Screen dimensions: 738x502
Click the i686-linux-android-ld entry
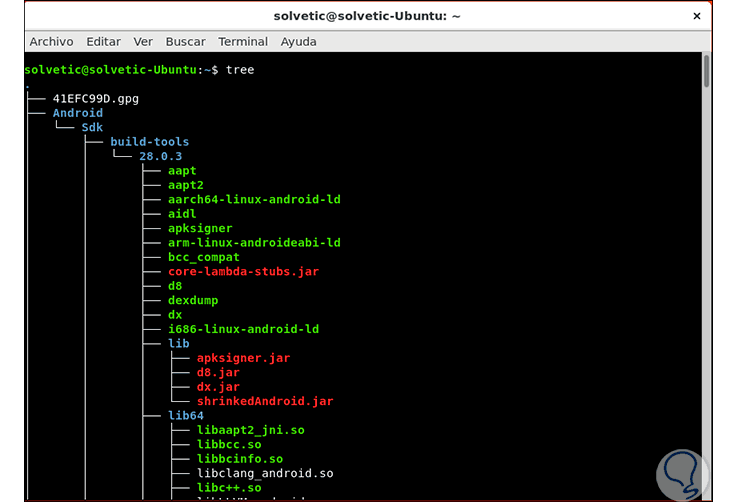tap(243, 329)
